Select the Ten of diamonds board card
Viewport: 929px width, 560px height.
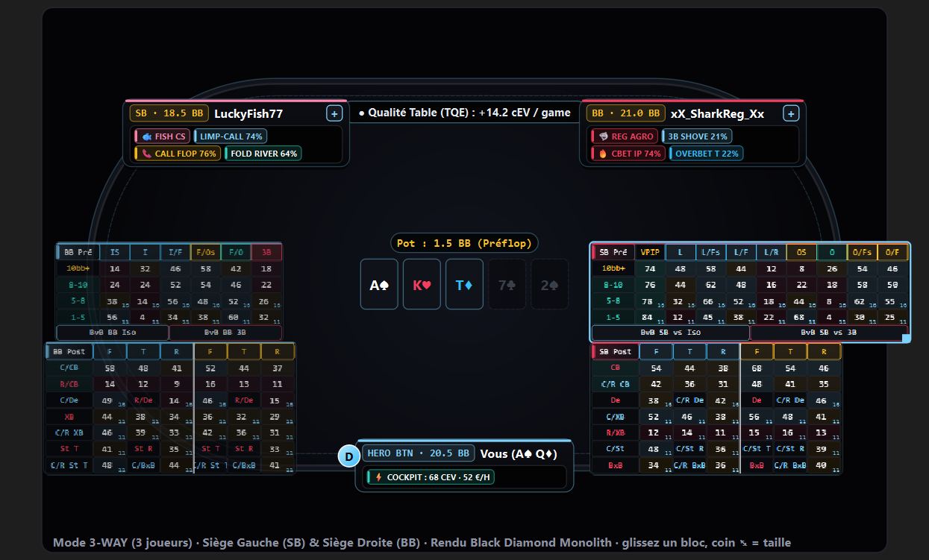(x=464, y=284)
